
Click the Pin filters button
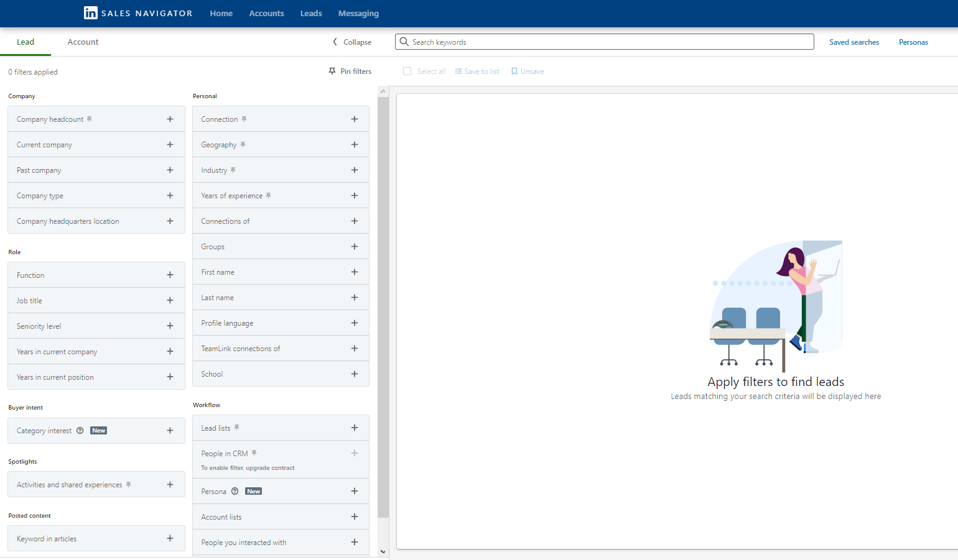350,71
